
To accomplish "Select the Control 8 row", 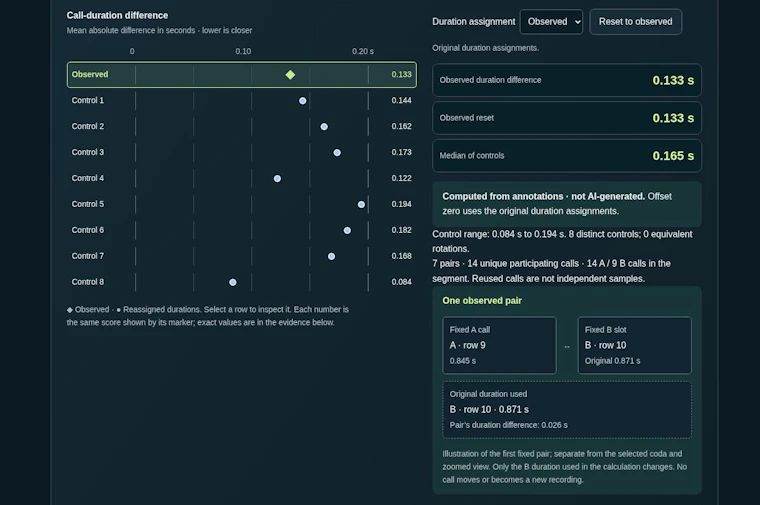I will click(242, 282).
